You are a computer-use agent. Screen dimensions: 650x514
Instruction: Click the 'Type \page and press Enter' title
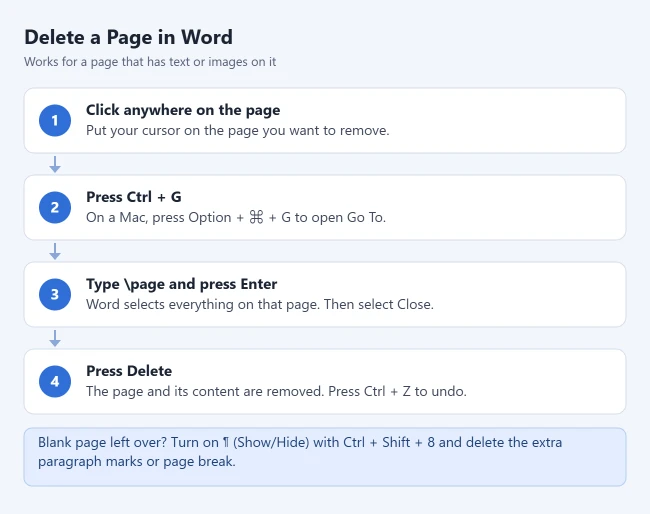click(x=182, y=284)
